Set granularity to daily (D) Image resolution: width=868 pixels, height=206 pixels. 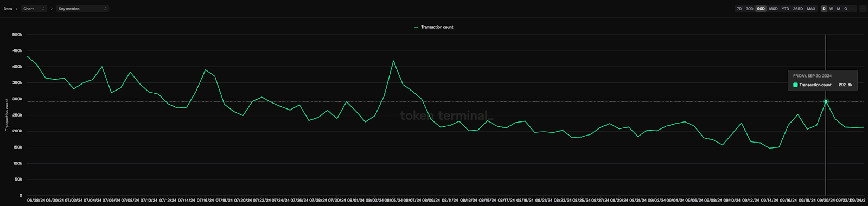click(824, 9)
